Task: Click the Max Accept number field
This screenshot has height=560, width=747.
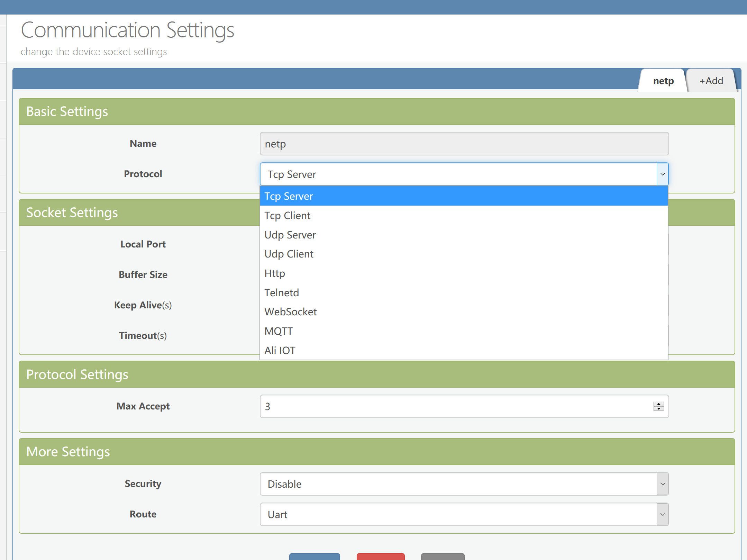Action: (x=450, y=406)
